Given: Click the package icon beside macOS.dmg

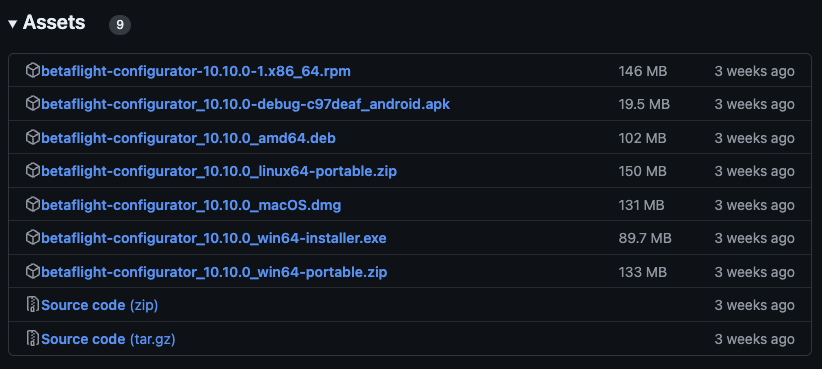Looking at the screenshot, I should [x=33, y=204].
